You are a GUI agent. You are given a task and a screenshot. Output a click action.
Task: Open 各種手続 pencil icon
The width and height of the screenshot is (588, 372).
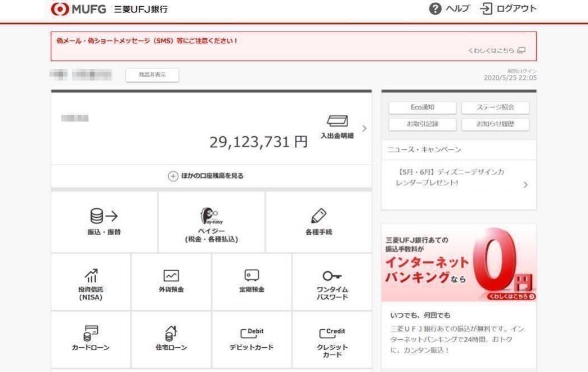318,216
